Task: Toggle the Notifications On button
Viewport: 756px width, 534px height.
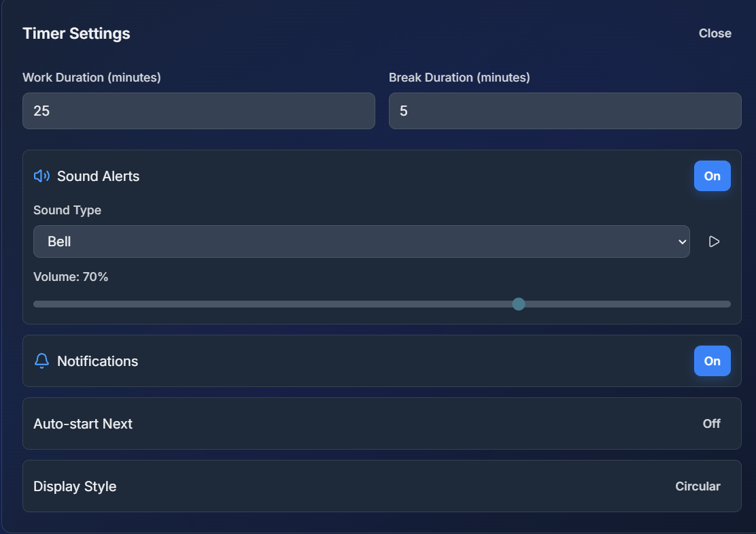Action: (x=712, y=361)
